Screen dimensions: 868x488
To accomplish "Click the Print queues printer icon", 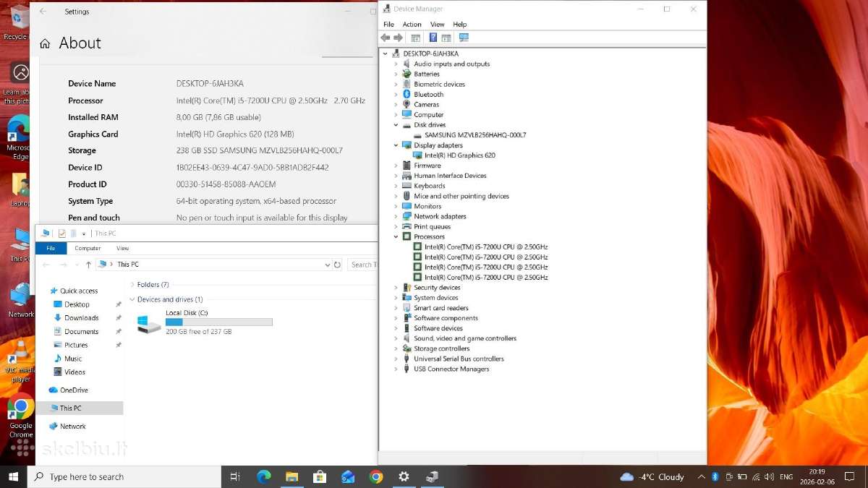I will click(407, 226).
